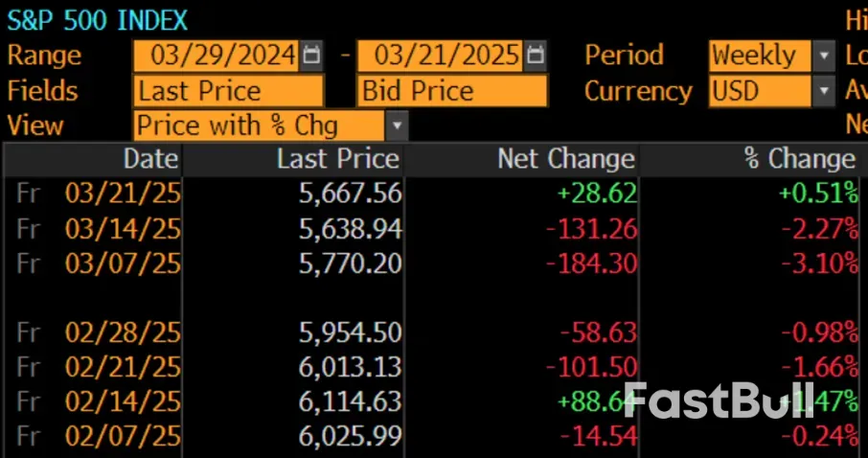Click the S&P 500 INDEX title
Viewport: 868px width, 458px height.
98,20
